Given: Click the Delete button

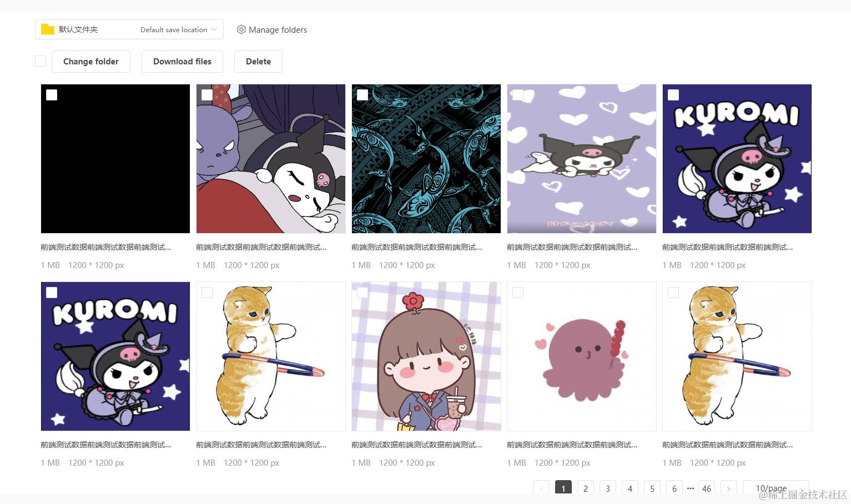Looking at the screenshot, I should coord(258,62).
